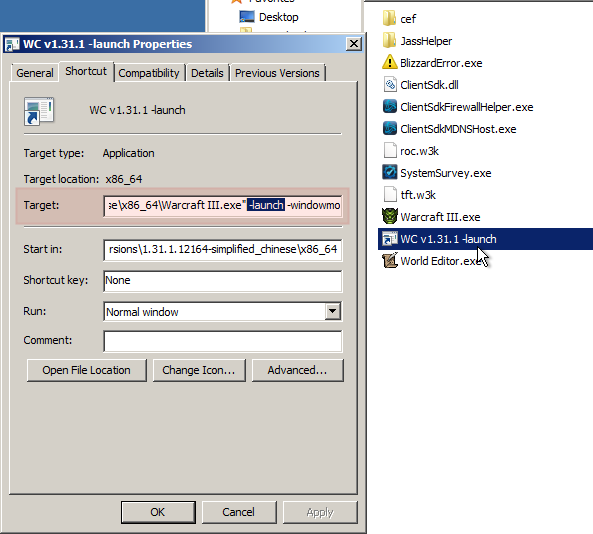Select the JassHelper folder name
Screen dimensions: 593x534
tap(426, 41)
